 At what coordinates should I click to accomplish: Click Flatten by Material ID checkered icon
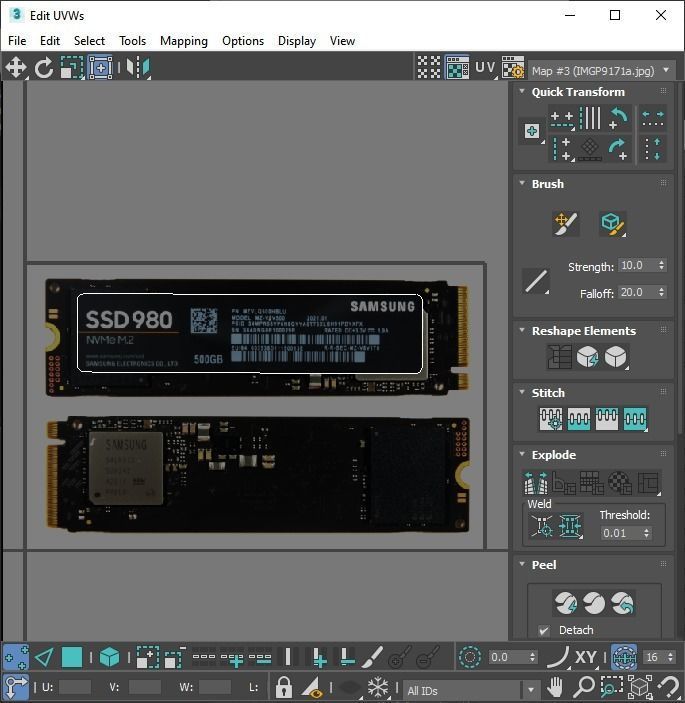coord(619,482)
